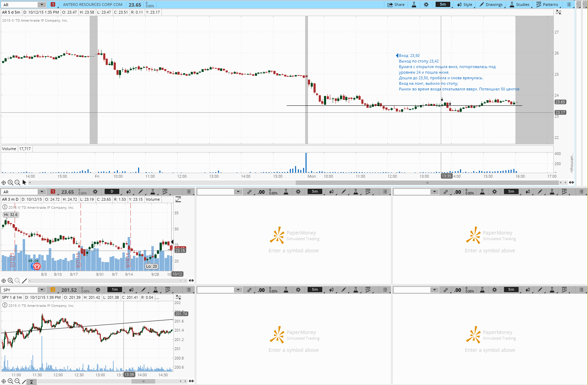Expand SPY symbol dropdown
The image size is (588, 385).
(x=42, y=290)
